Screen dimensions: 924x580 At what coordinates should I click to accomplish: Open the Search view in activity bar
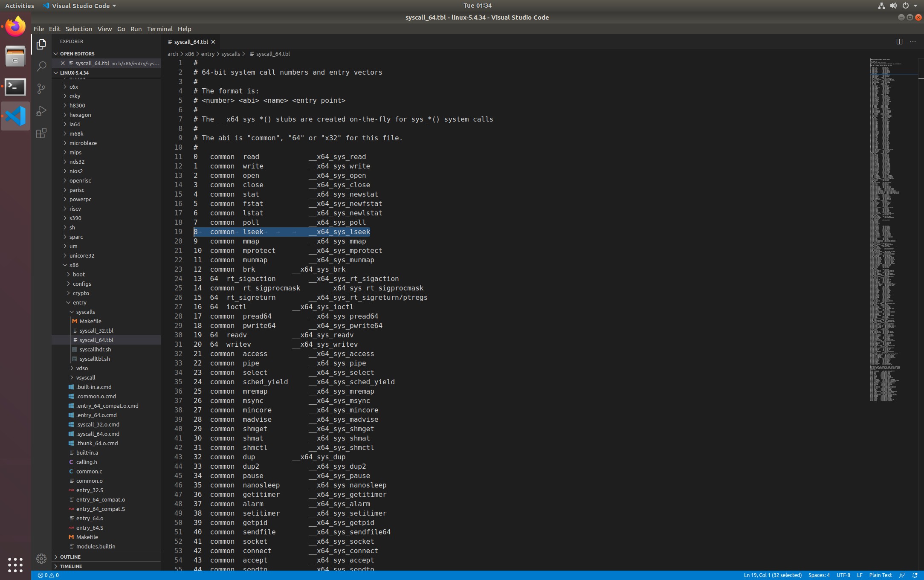coord(41,67)
